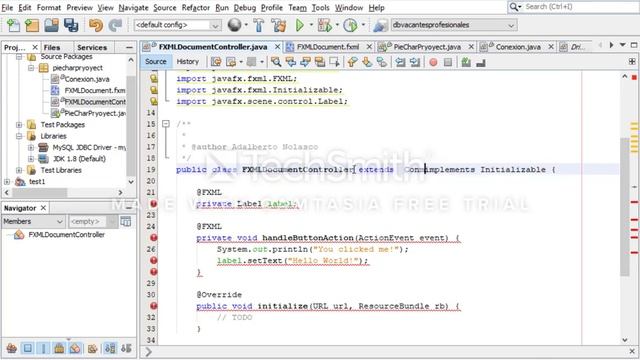640x360 pixels.
Task: Click the Undo arrow icon
Action: point(96,25)
